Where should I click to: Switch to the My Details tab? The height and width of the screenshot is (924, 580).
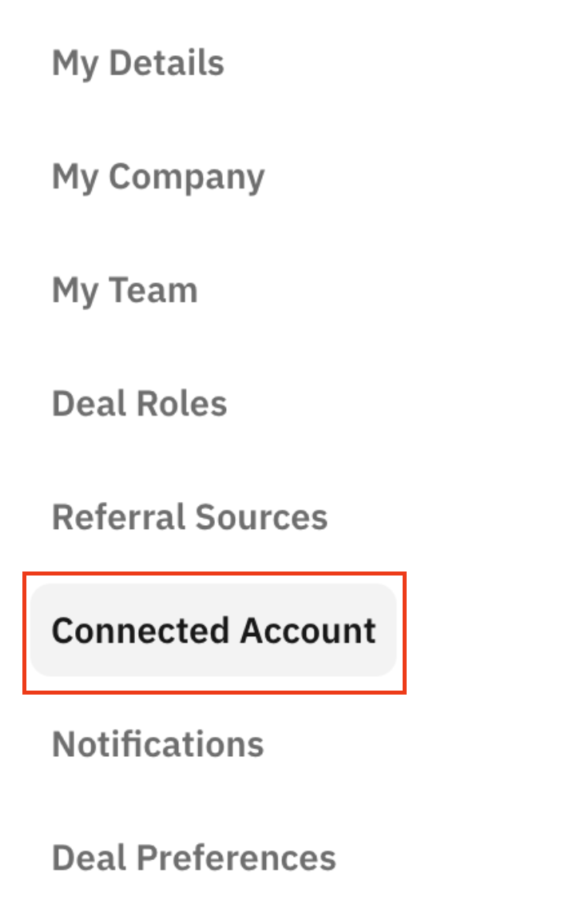coord(137,63)
